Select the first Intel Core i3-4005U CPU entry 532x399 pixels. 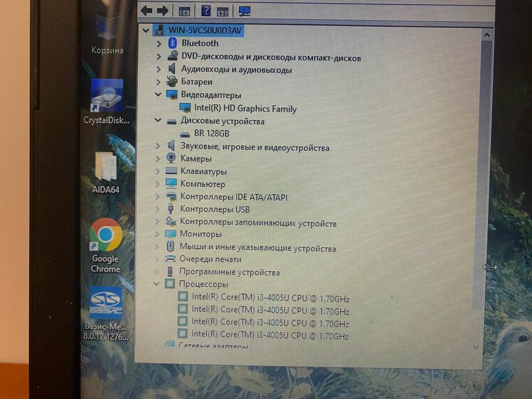pyautogui.click(x=270, y=298)
